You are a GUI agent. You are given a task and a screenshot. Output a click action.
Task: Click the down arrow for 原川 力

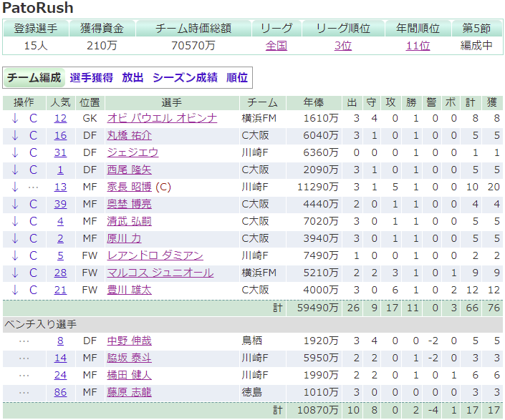pyautogui.click(x=15, y=238)
